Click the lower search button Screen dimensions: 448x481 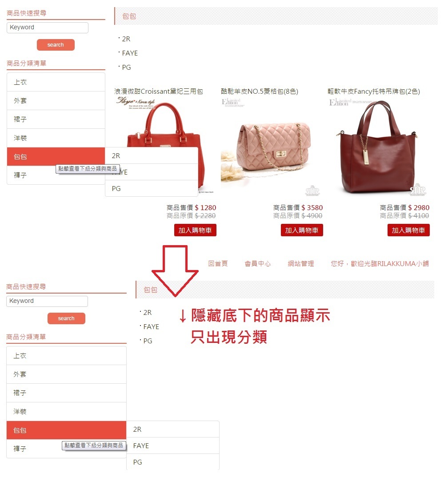click(x=66, y=318)
